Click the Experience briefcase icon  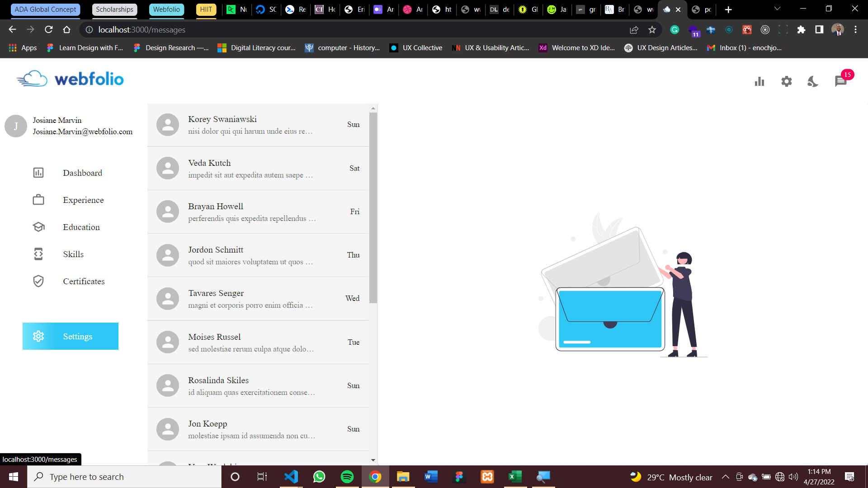[39, 200]
